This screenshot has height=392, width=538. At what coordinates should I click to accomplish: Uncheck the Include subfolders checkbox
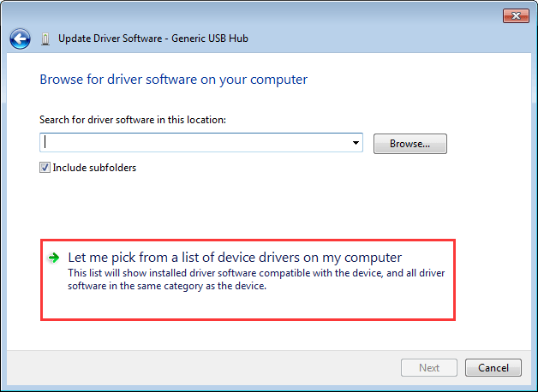point(45,168)
